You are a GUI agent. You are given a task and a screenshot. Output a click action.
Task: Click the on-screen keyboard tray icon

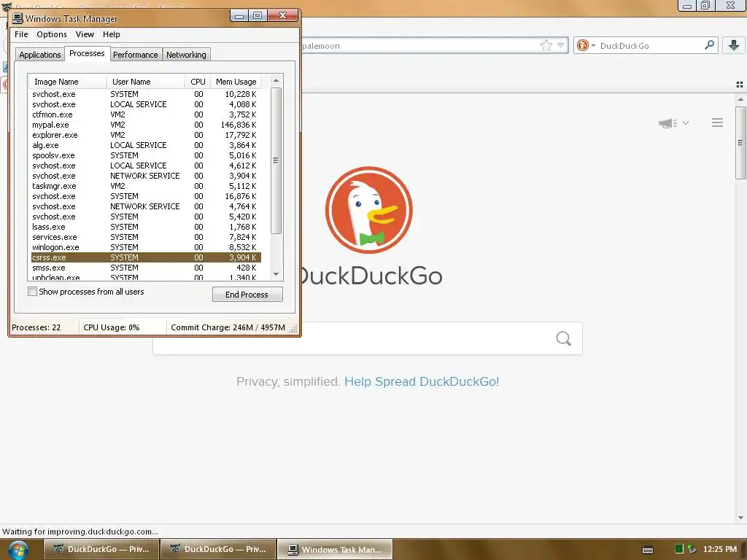(x=648, y=550)
